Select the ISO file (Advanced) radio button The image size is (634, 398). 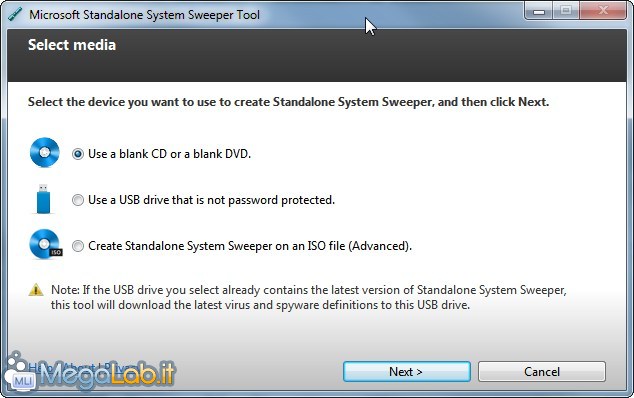(x=78, y=246)
